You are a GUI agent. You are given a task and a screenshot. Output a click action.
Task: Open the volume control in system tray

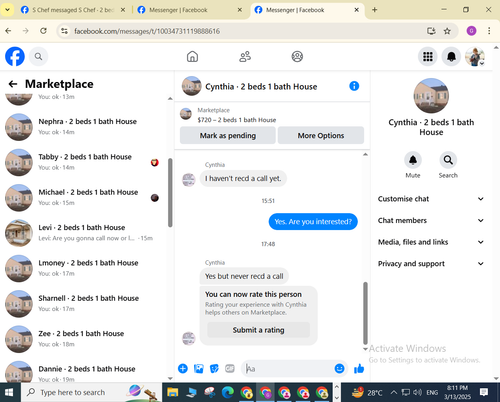418,392
